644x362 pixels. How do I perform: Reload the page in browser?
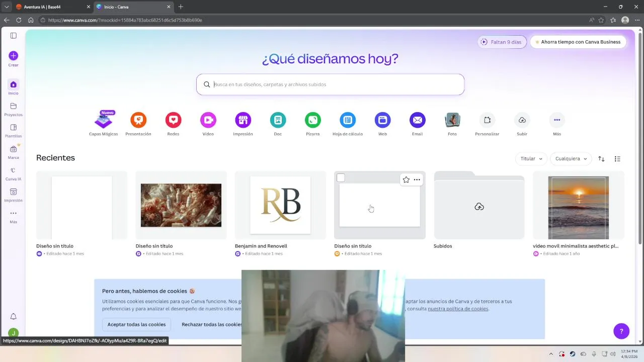[x=19, y=20]
